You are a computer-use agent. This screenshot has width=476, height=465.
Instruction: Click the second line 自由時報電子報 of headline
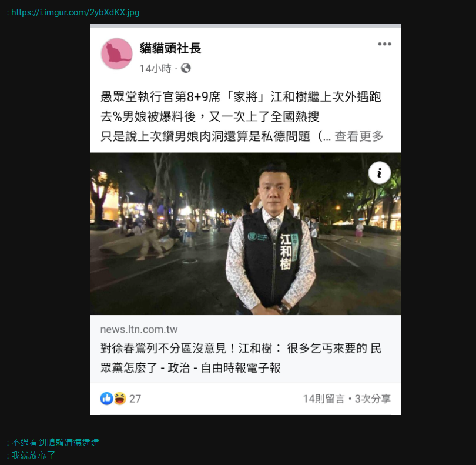coord(190,368)
